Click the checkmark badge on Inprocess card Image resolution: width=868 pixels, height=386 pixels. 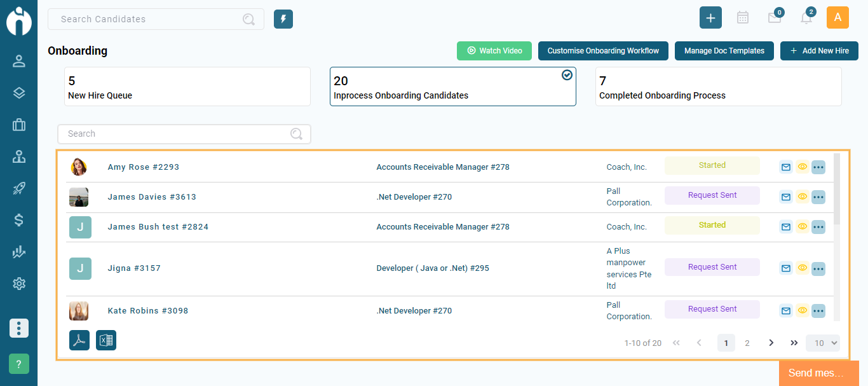tap(567, 74)
